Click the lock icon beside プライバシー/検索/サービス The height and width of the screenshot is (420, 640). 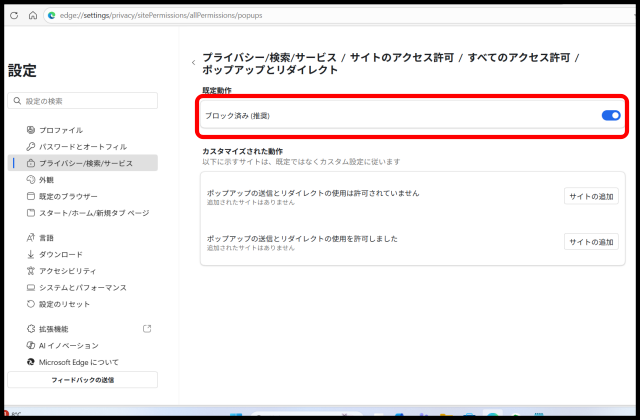pos(31,163)
